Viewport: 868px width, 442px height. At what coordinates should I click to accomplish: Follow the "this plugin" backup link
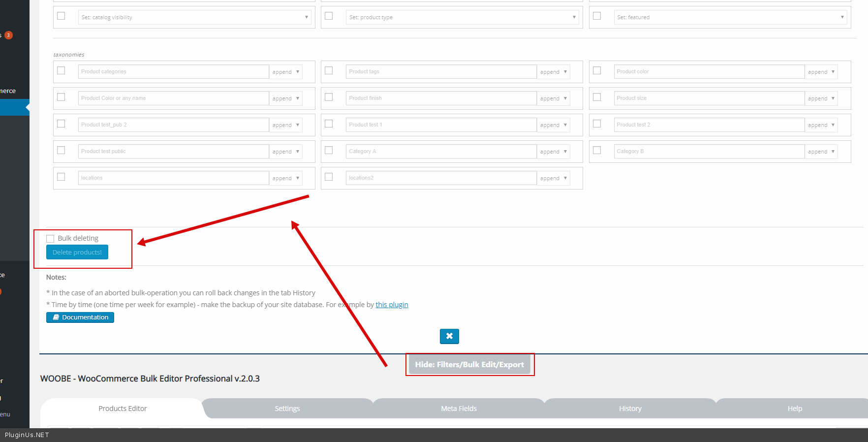click(x=392, y=305)
